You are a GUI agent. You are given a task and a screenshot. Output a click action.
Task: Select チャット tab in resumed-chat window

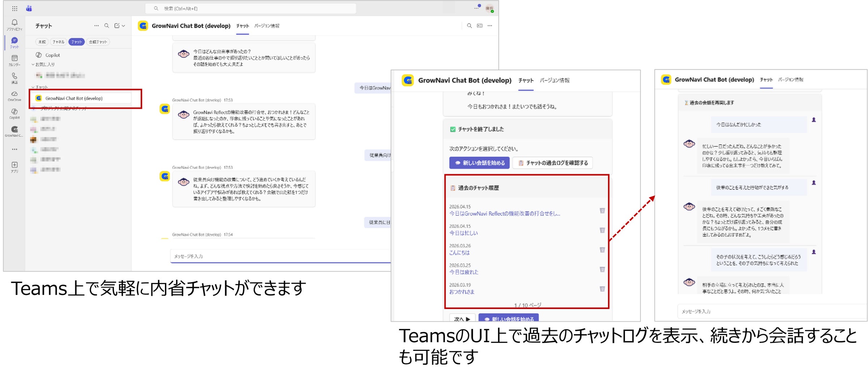pyautogui.click(x=766, y=80)
